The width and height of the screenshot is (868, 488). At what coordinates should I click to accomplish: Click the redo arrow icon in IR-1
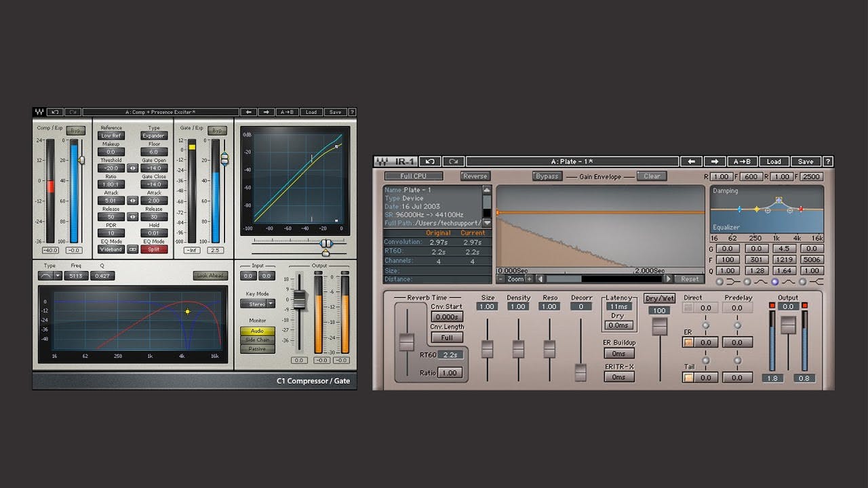(453, 161)
